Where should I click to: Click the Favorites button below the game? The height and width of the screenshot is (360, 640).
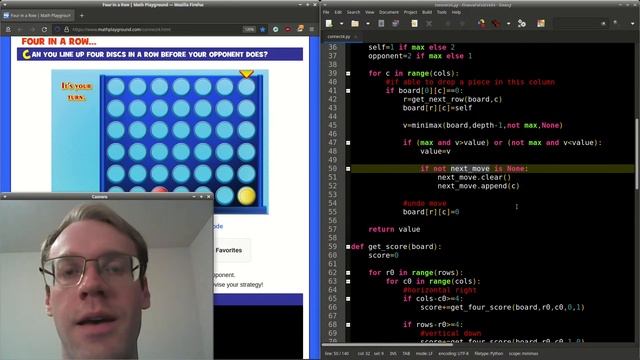point(229,250)
